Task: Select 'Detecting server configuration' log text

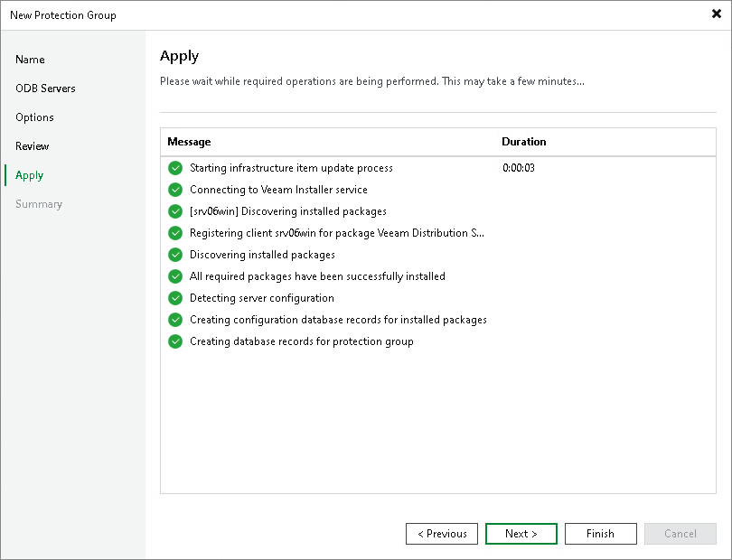Action: tap(262, 298)
